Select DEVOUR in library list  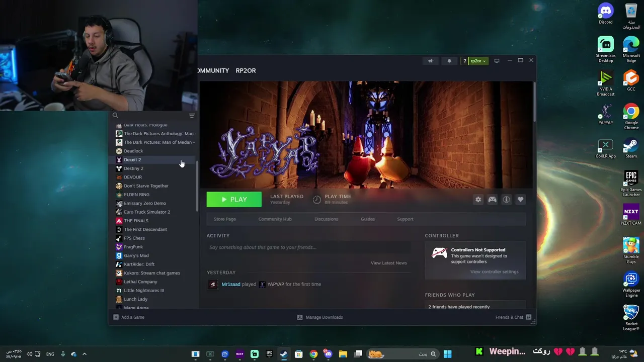153,177
